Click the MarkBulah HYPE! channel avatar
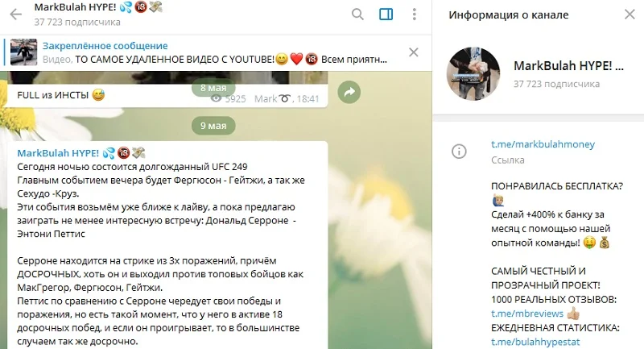Image resolution: width=644 pixels, height=349 pixels. 473,73
